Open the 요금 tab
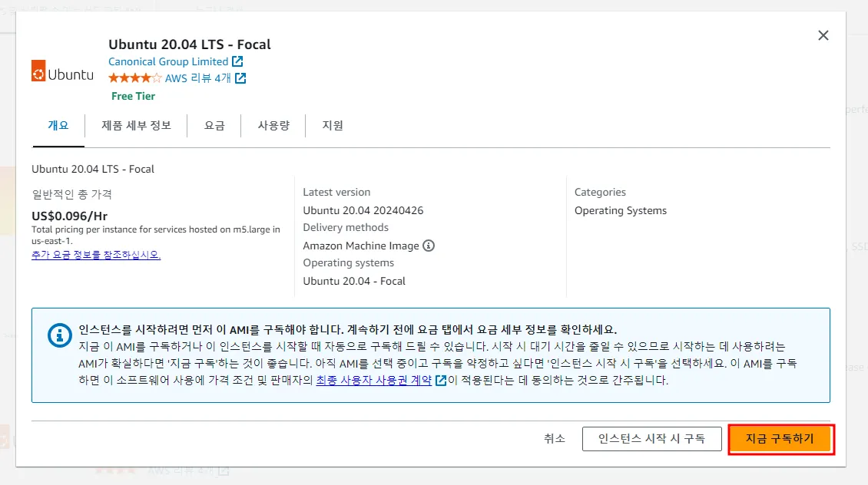Viewport: 868px width, 485px height. pos(214,126)
